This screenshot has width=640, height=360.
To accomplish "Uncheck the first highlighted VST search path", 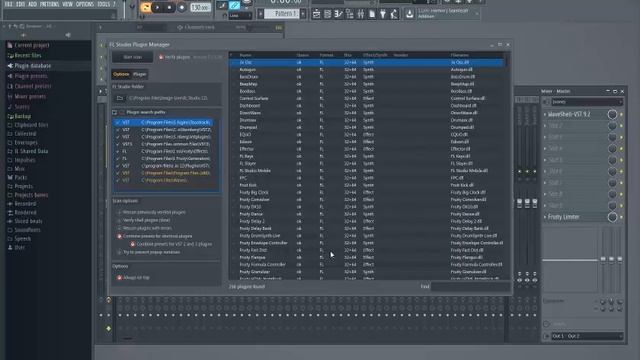I will pyautogui.click(x=118, y=122).
